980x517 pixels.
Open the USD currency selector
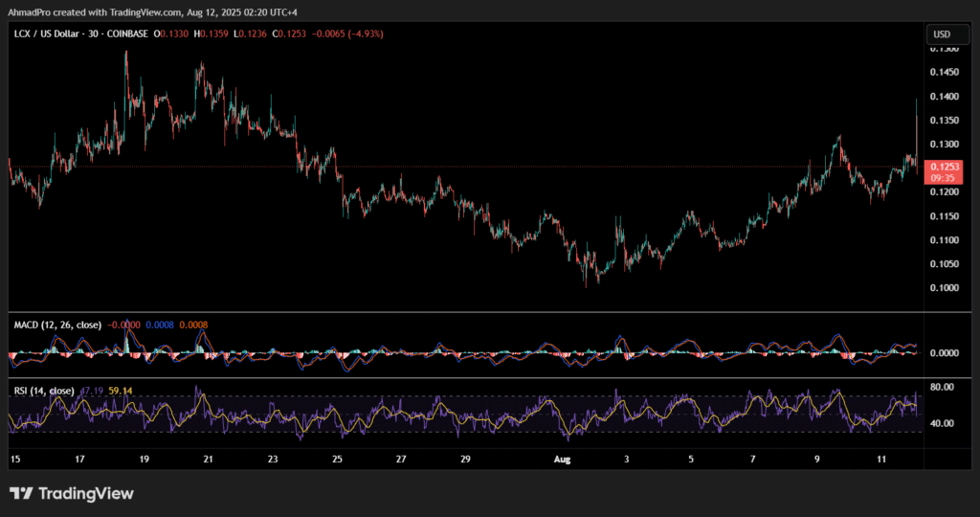click(947, 34)
